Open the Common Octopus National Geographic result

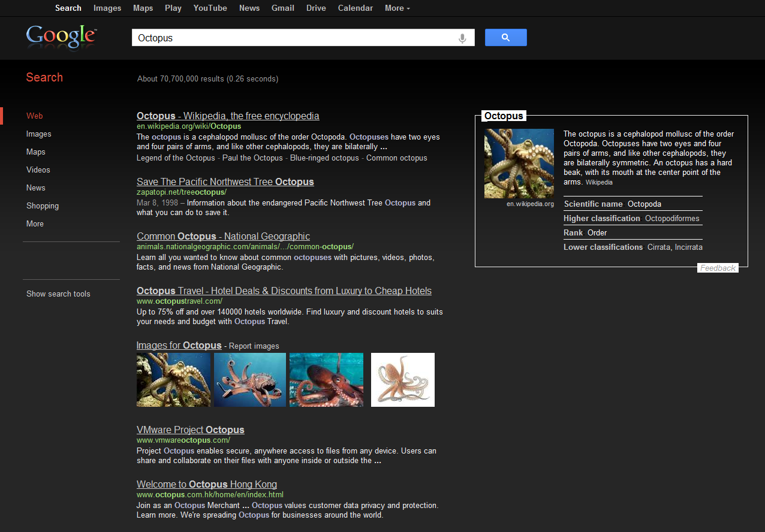point(223,236)
